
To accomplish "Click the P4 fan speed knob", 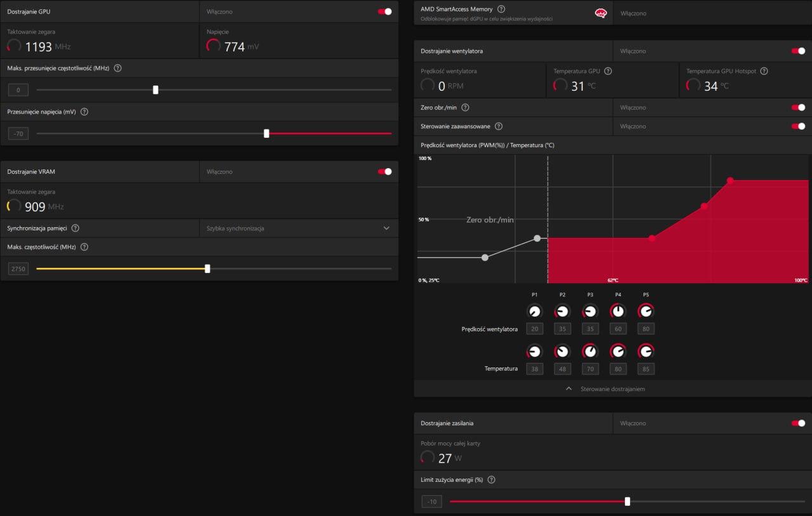I will coord(618,312).
